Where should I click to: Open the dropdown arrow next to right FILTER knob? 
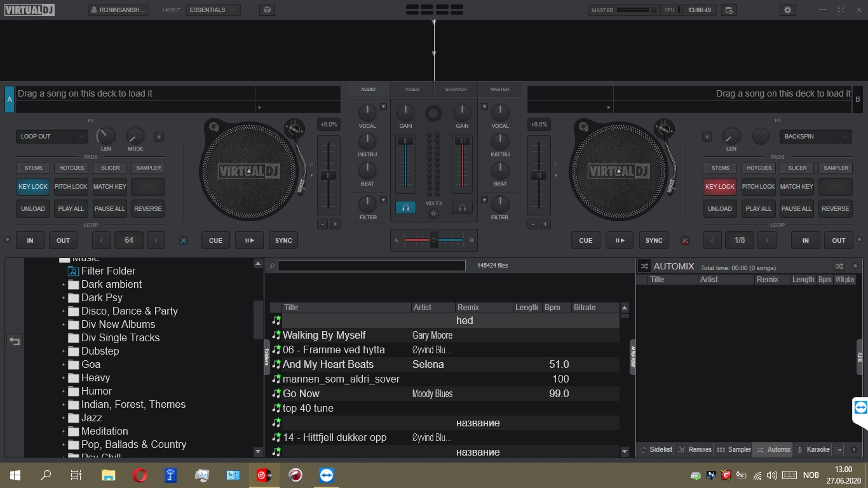coord(484,200)
